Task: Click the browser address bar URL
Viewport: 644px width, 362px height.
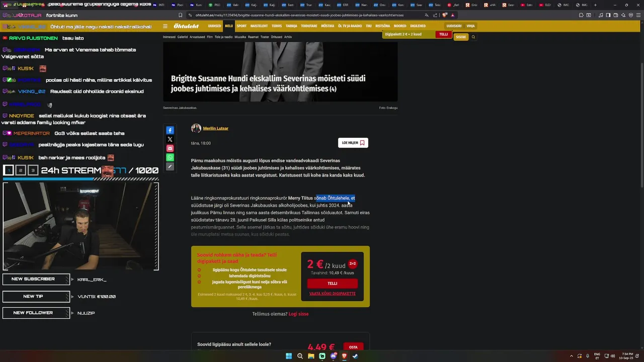Action: coord(299,15)
